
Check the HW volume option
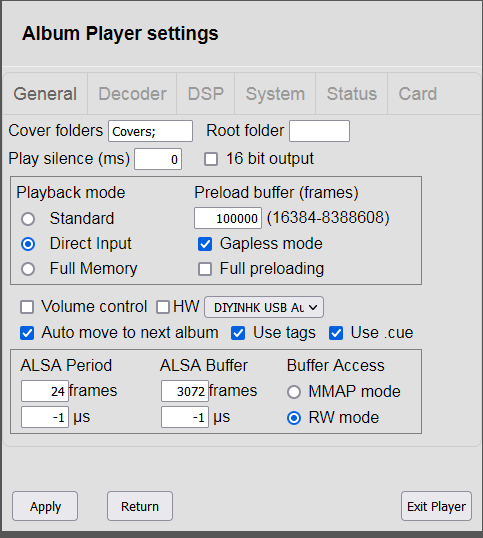[x=163, y=307]
